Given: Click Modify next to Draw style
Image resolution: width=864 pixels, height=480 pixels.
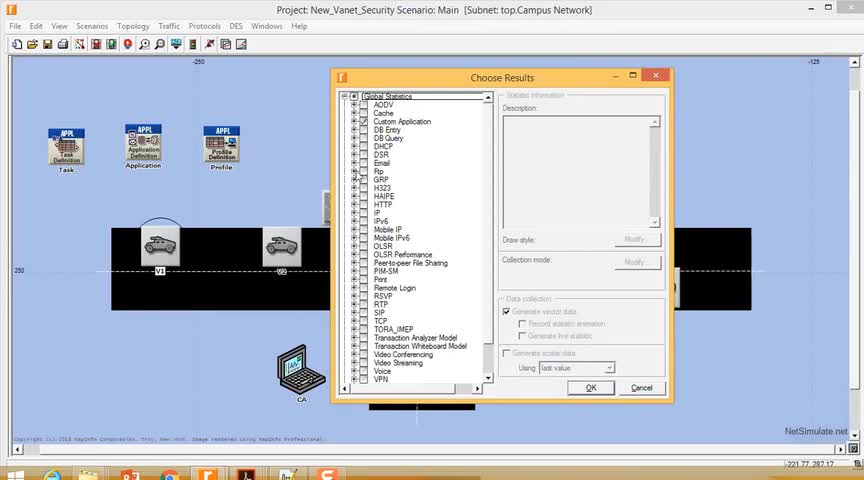Looking at the screenshot, I should pyautogui.click(x=638, y=240).
